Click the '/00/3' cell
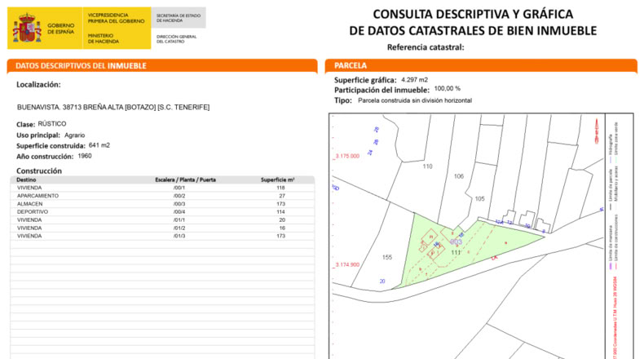 (179, 204)
